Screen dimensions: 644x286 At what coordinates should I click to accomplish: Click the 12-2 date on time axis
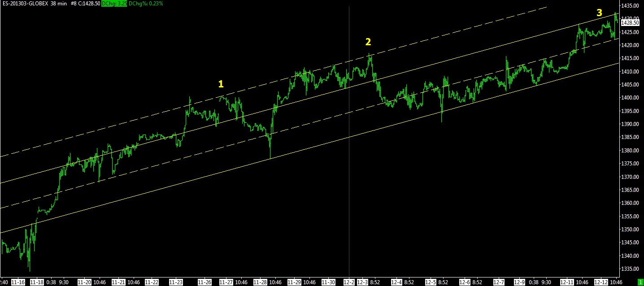[349, 282]
